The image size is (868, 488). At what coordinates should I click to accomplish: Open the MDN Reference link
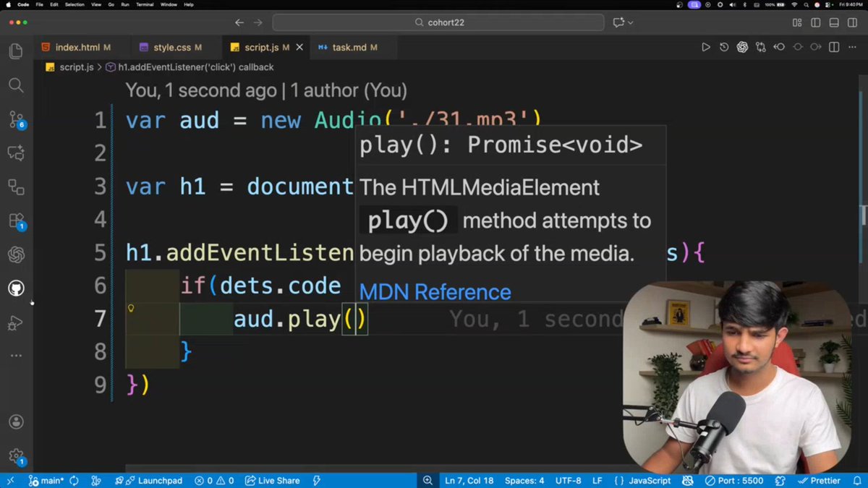[434, 292]
